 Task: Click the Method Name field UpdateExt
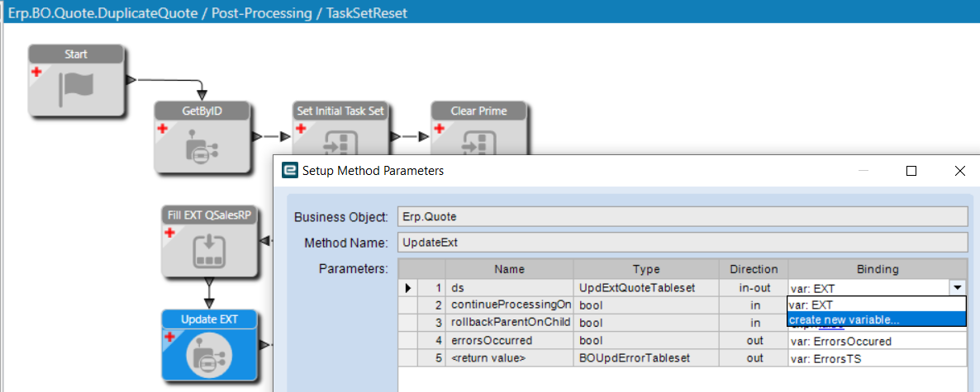(683, 242)
